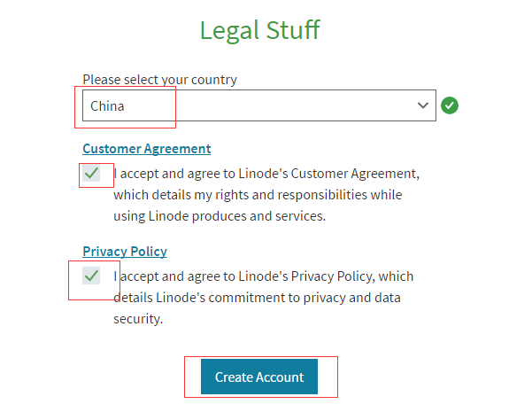Image resolution: width=532 pixels, height=412 pixels.
Task: Uncheck the Privacy Policy acceptance checkbox
Action: (91, 276)
